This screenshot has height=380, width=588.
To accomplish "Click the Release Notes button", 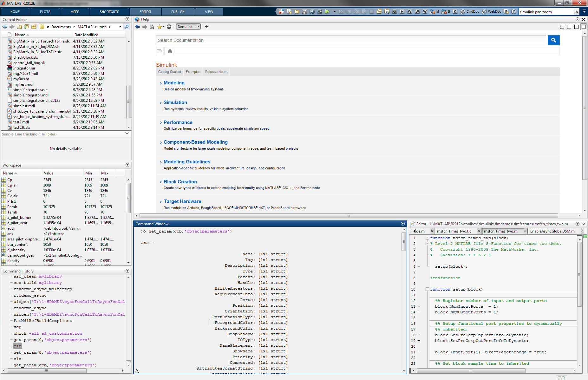I will pos(216,72).
